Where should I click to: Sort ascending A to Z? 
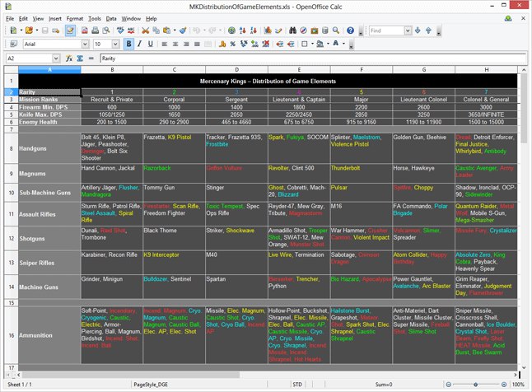[243, 30]
